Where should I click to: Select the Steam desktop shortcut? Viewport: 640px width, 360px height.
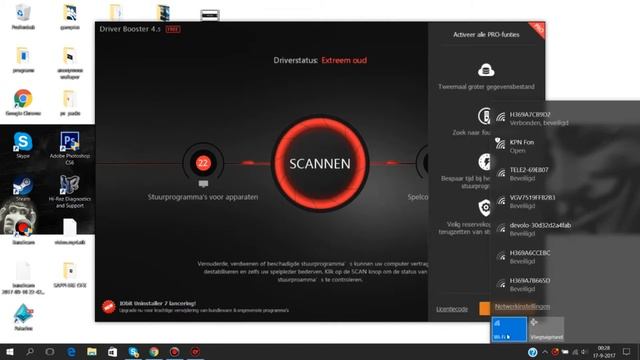[x=23, y=189]
